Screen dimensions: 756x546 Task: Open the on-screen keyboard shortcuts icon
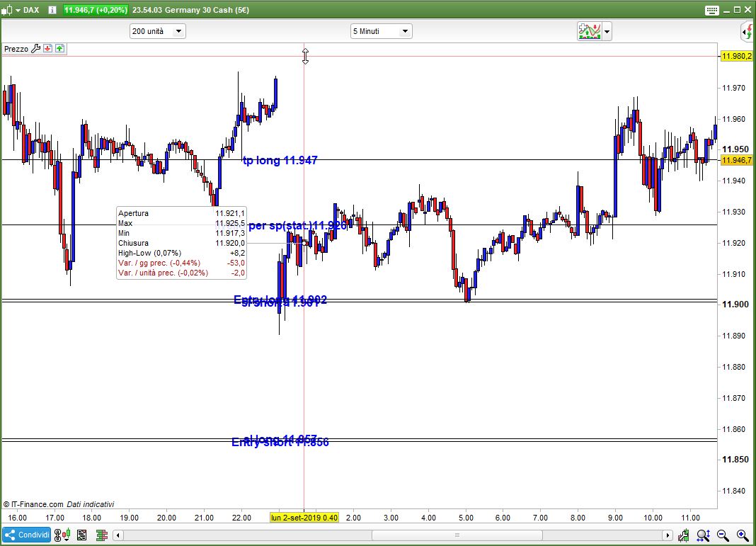coord(711,10)
